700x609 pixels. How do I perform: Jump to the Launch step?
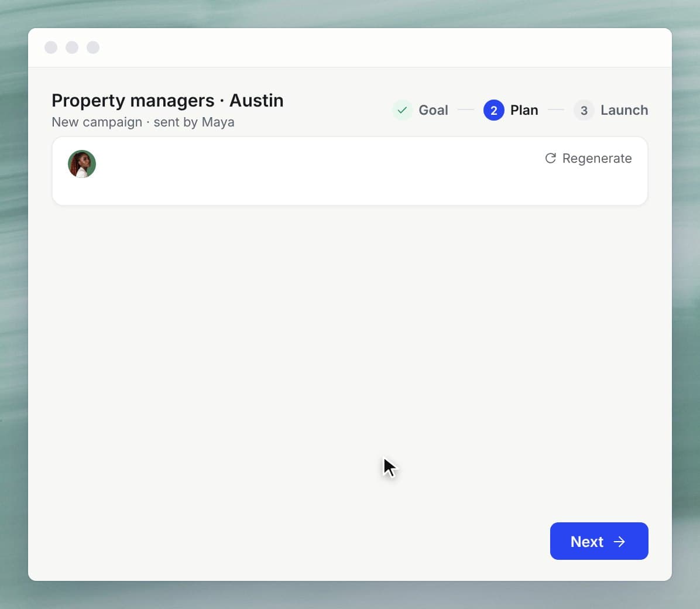(610, 110)
